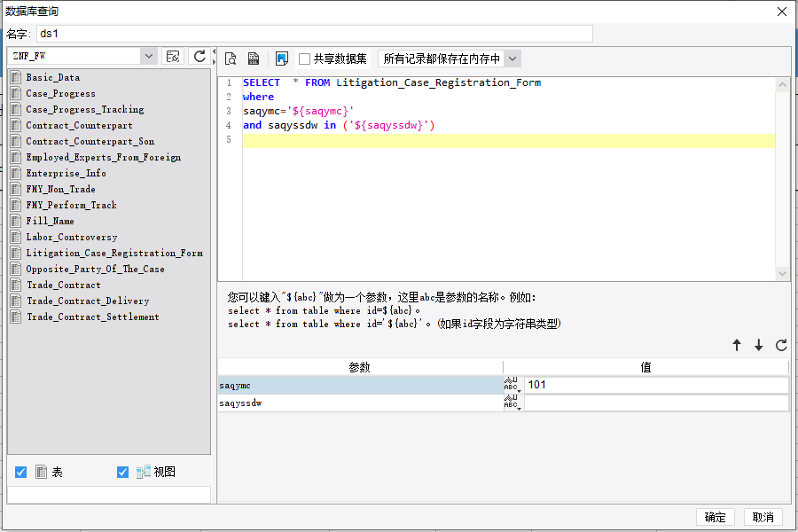Select Trade_Contract table
The image size is (798, 532).
[x=64, y=285]
